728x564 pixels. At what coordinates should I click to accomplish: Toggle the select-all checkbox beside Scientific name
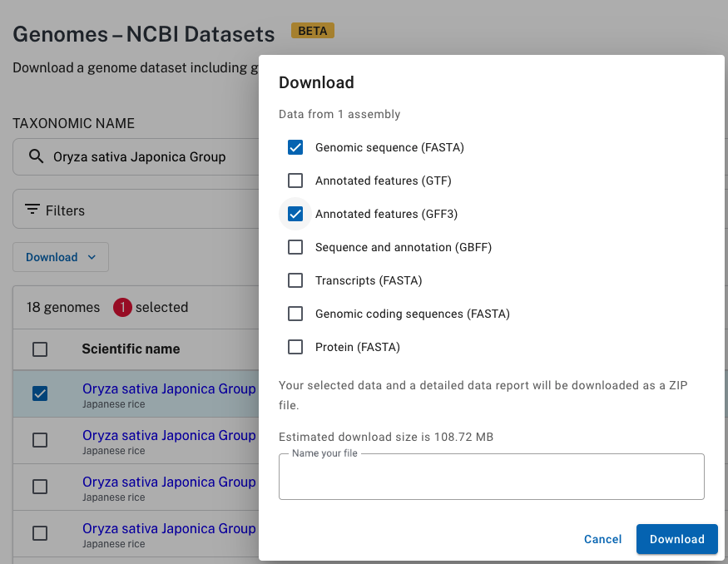tap(40, 349)
